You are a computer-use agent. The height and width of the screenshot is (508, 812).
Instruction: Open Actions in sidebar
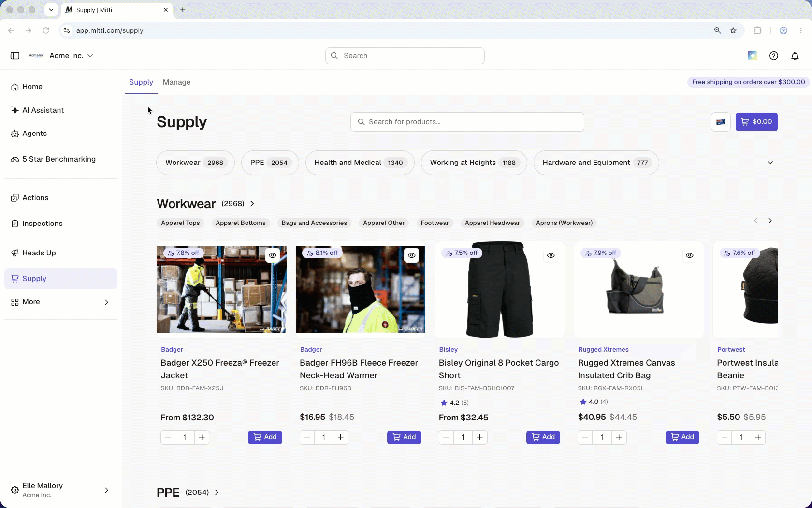(61, 198)
